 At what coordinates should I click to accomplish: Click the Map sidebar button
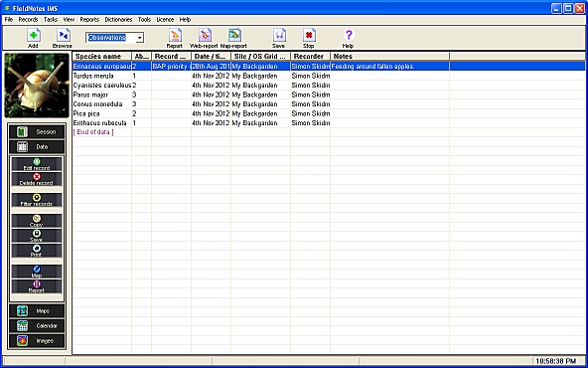37,272
